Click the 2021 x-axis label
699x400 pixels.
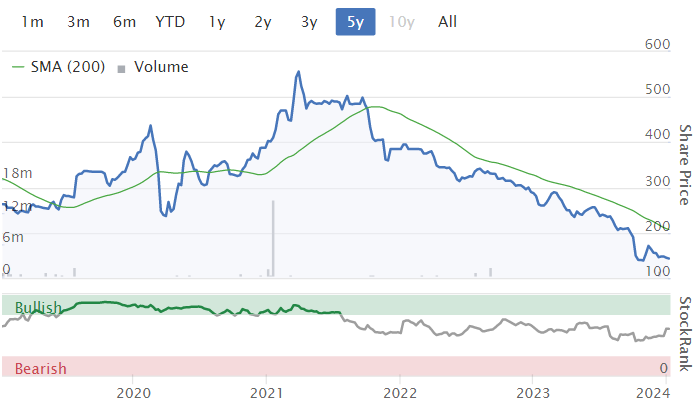pos(266,393)
